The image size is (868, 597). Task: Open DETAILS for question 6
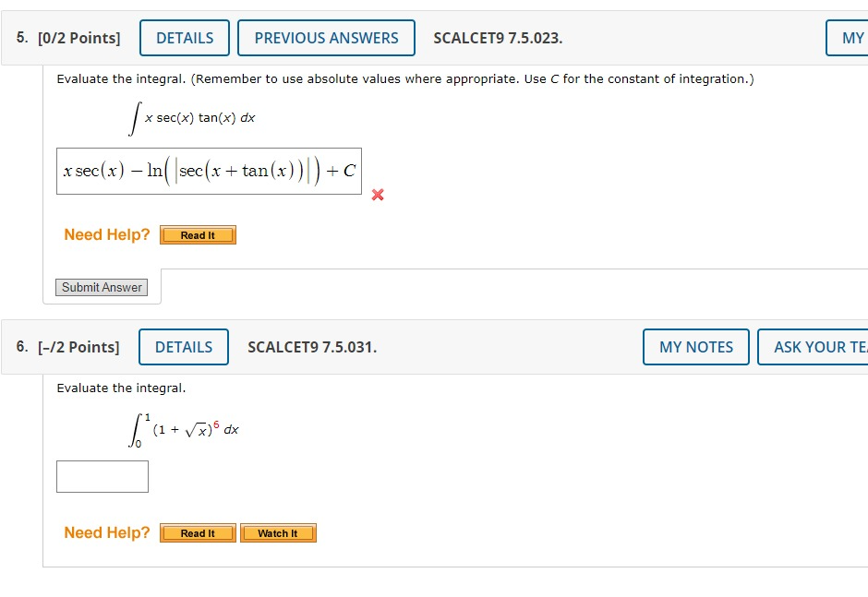point(183,347)
